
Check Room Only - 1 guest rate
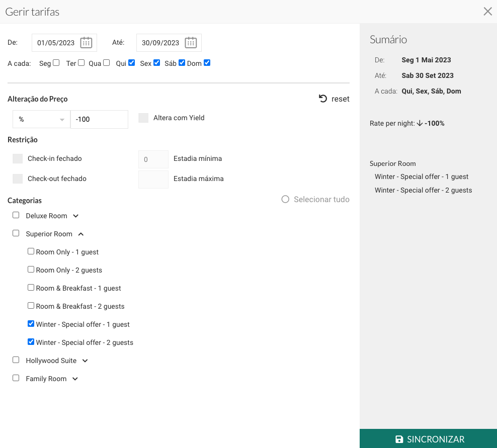[31, 251]
